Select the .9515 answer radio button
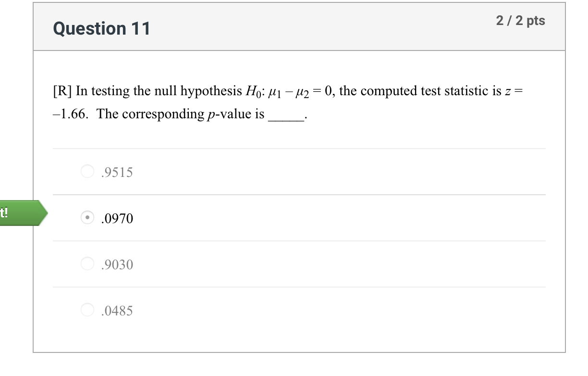This screenshot has height=376, width=588. 87,172
